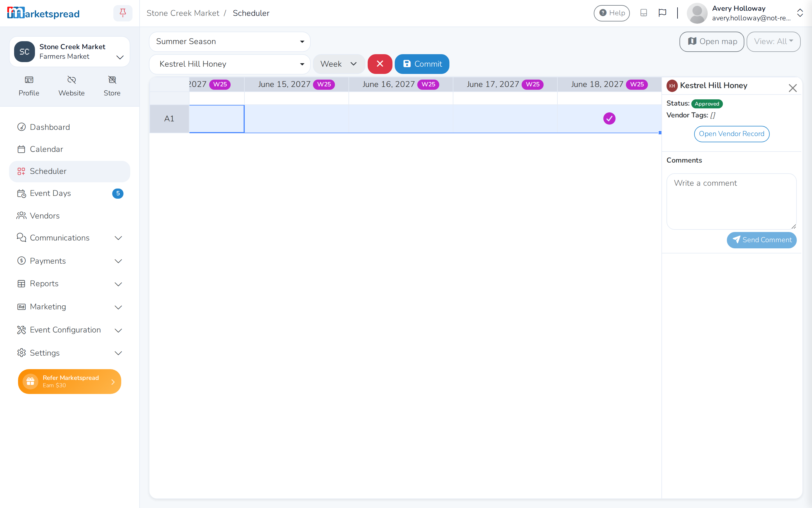The image size is (812, 508).
Task: Open the Week range dropdown
Action: point(339,64)
